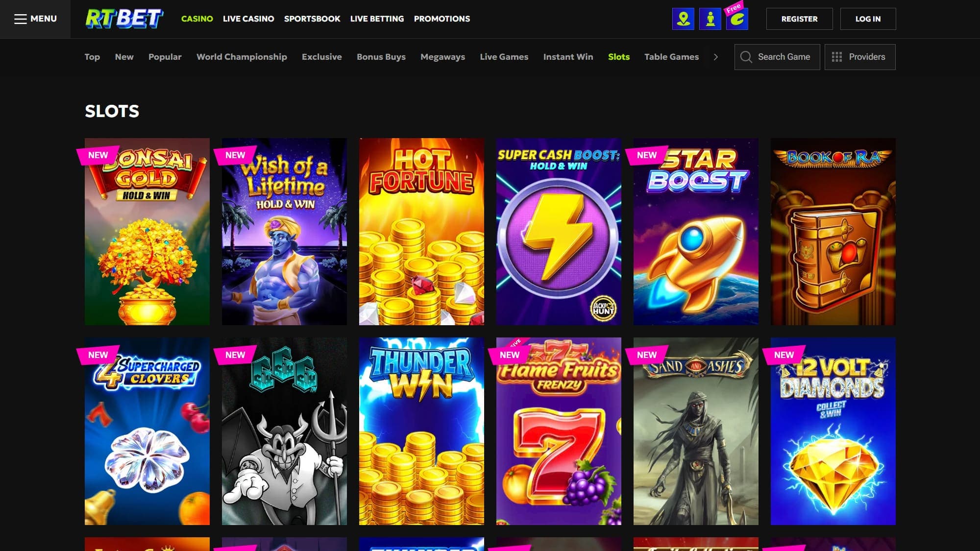Select the New category tab

point(124,57)
